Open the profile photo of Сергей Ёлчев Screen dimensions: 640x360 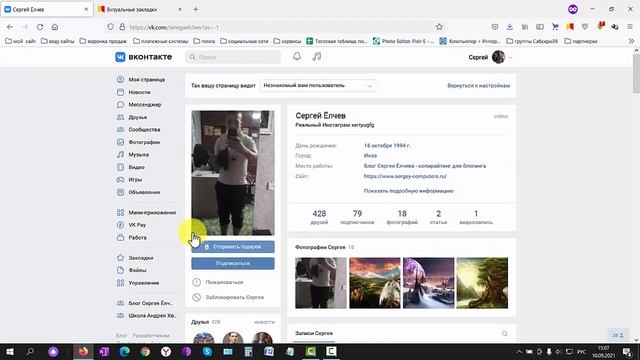click(233, 173)
